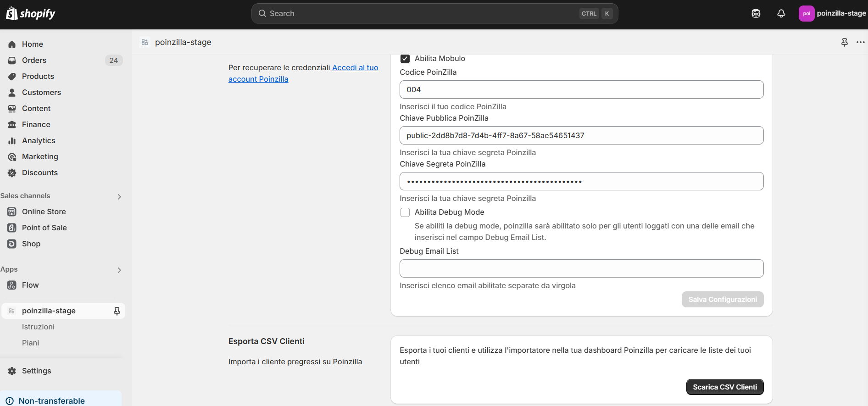Follow the Accedi al tuo account Poinzilla link
The height and width of the screenshot is (406, 868).
click(x=303, y=73)
